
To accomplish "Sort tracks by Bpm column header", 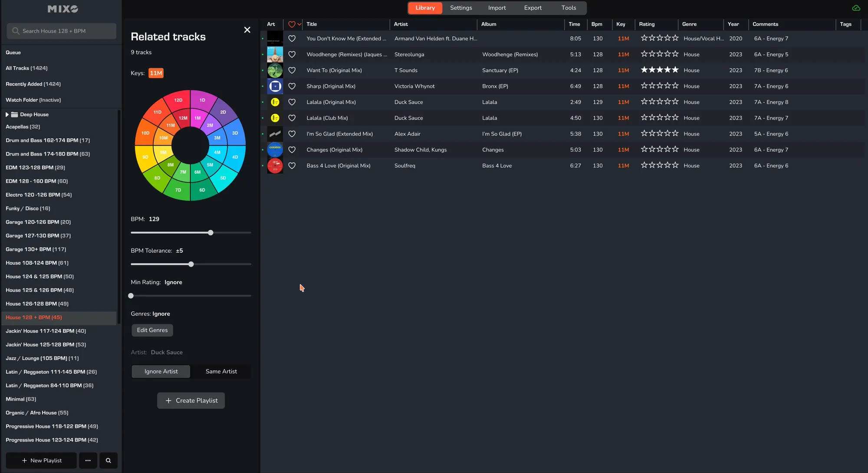I will click(x=596, y=24).
